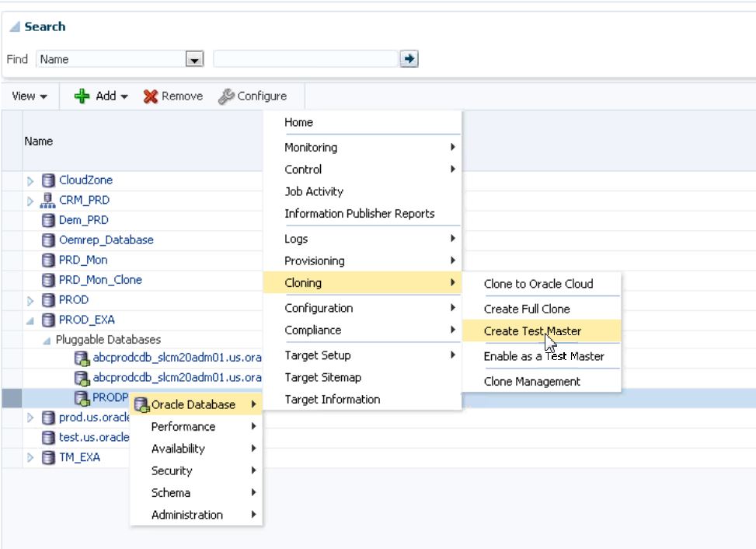The image size is (756, 549).
Task: Click the CRM_PRD cluster group icon
Action: pos(48,201)
